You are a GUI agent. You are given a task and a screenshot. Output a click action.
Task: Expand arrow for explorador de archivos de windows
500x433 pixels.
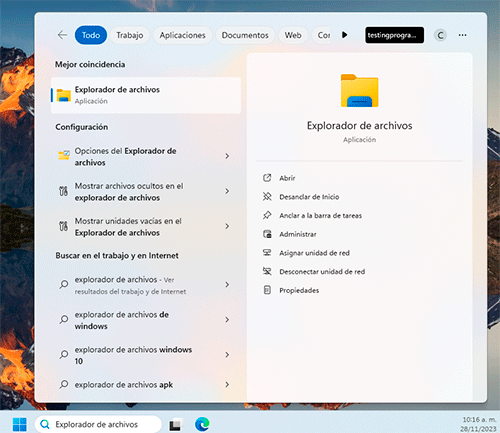[227, 319]
